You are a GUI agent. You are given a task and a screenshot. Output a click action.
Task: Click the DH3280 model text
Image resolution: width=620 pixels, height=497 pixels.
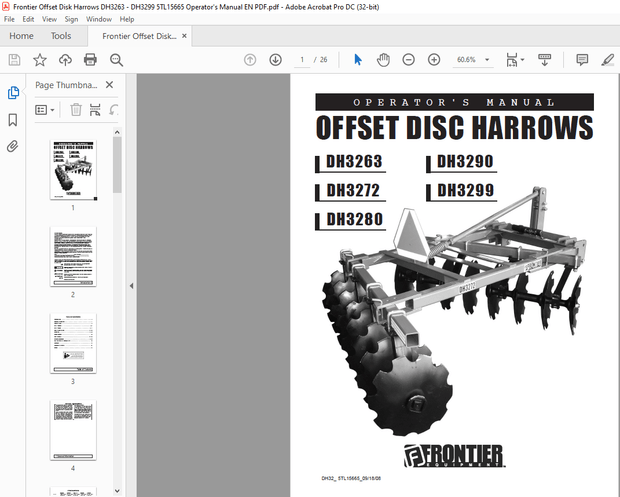pos(355,219)
